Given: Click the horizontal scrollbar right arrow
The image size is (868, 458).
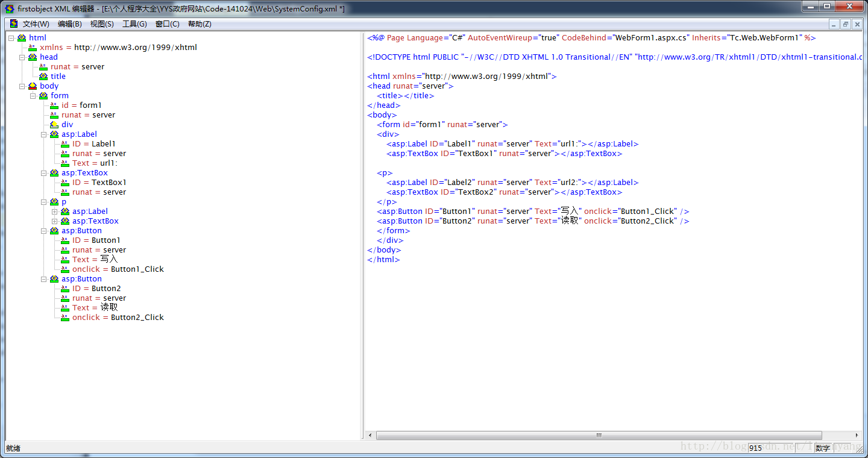Looking at the screenshot, I should (857, 435).
